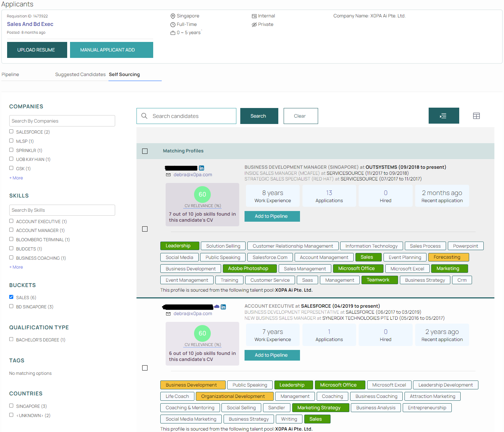Open the Sales And Bd Exec requisition link
This screenshot has height=432, width=504.
tap(30, 24)
